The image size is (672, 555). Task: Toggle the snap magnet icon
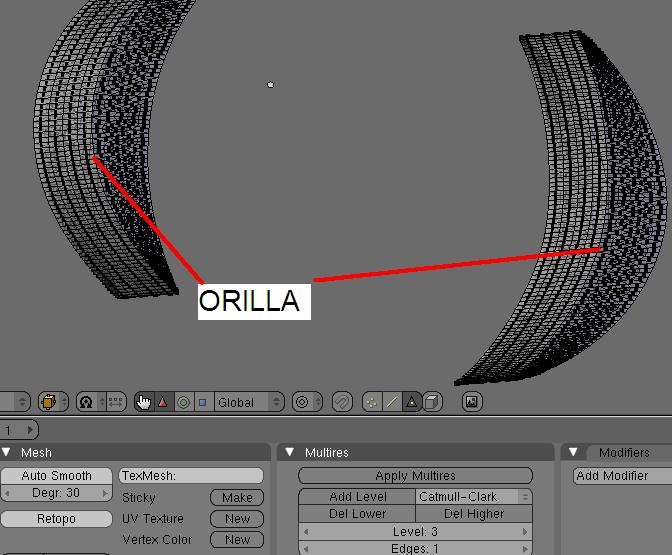pyautogui.click(x=342, y=402)
